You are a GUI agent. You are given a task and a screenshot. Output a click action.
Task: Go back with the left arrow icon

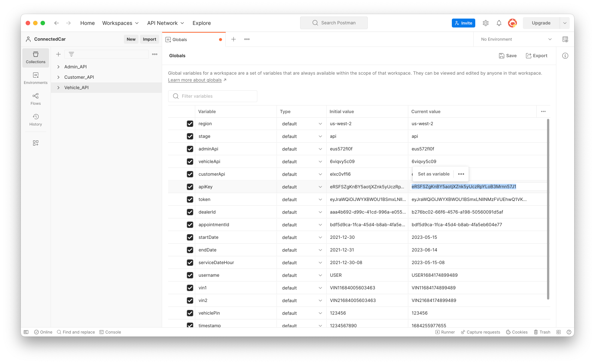57,23
